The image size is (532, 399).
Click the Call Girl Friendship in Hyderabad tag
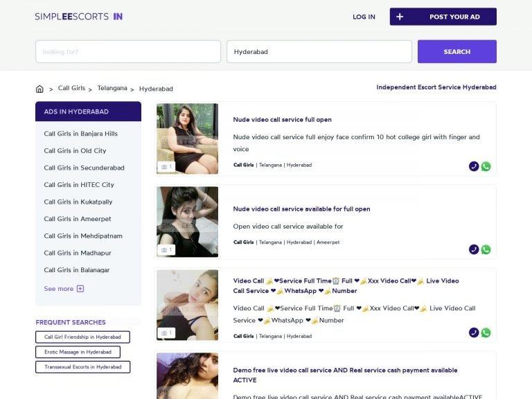coord(83,337)
